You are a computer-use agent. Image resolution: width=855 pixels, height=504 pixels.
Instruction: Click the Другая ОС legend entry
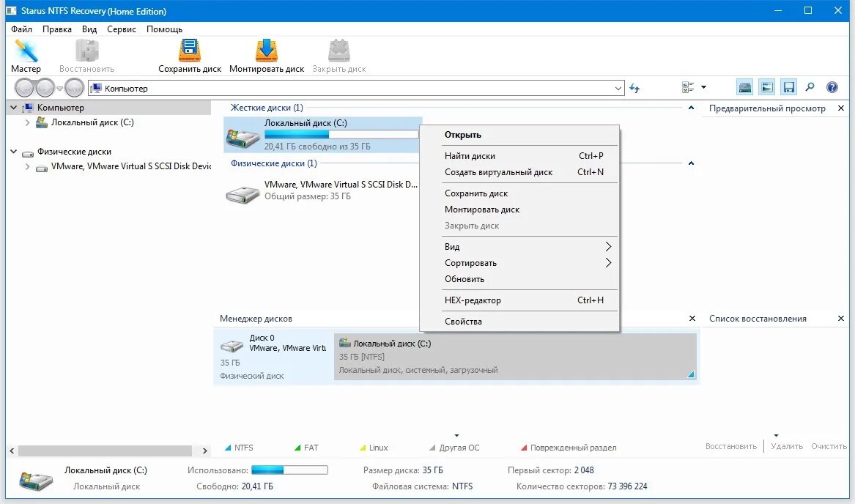[x=454, y=448]
